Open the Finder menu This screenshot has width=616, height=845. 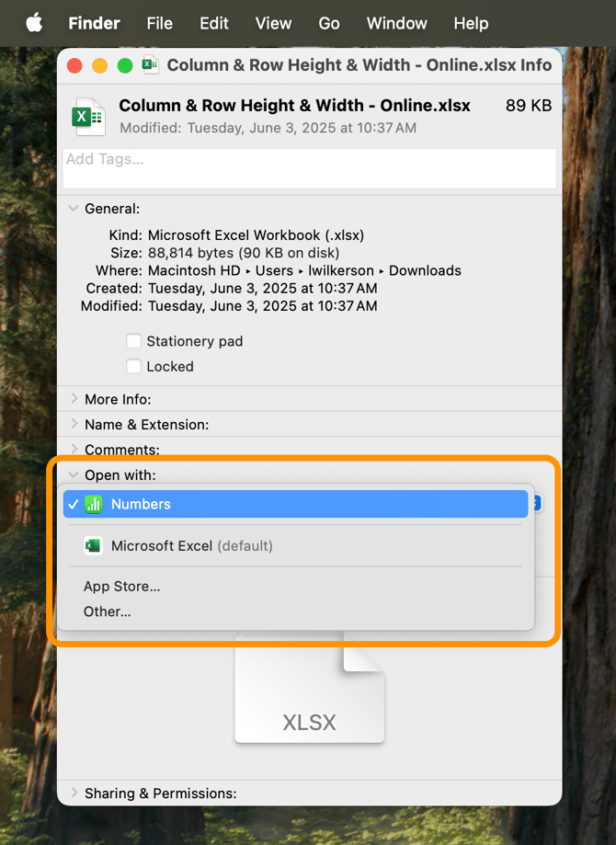[x=94, y=23]
